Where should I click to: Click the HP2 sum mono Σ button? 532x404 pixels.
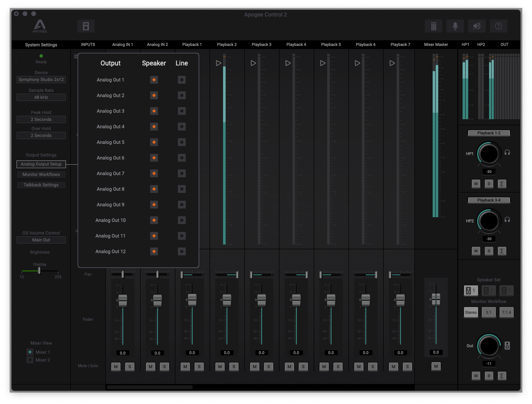click(502, 251)
